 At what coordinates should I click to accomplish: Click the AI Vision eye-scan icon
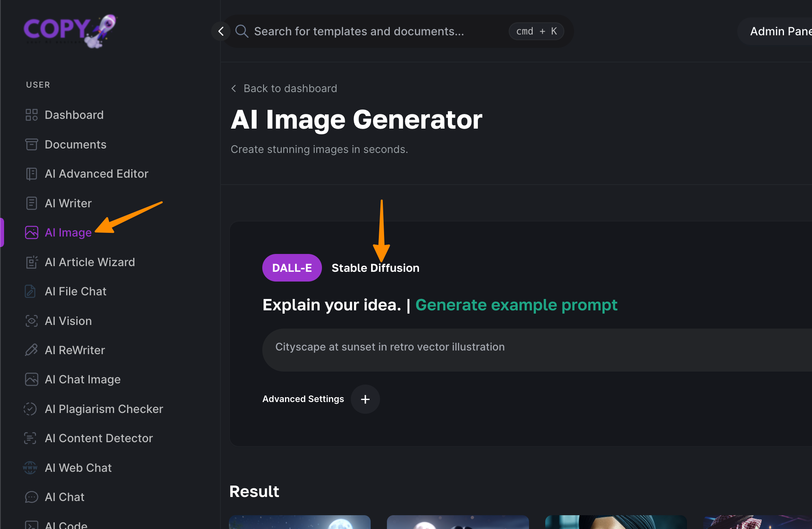[31, 321]
